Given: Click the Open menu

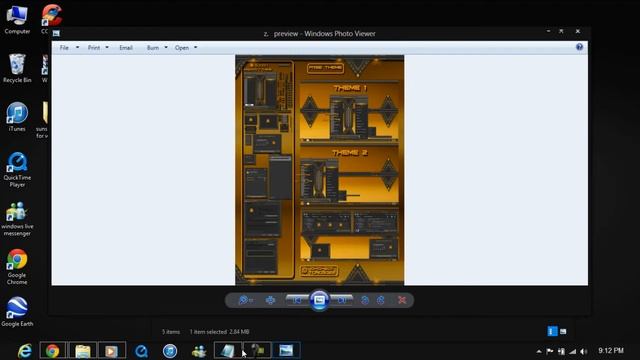Looking at the screenshot, I should (182, 48).
